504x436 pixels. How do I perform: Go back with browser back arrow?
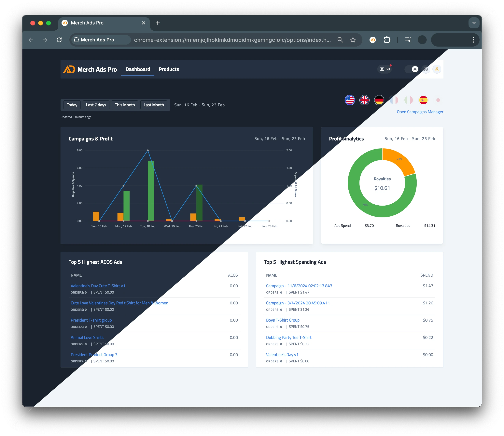point(31,40)
